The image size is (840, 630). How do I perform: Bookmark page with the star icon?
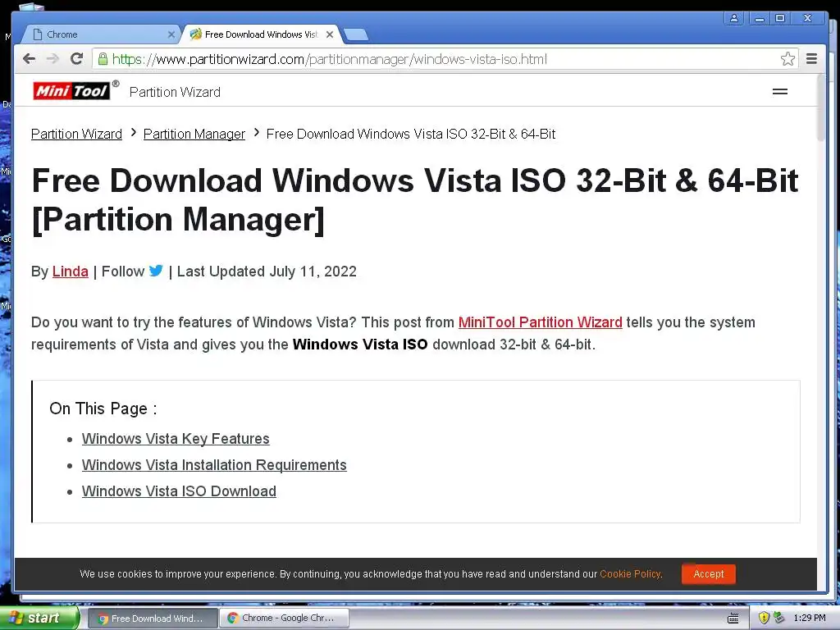pos(787,59)
